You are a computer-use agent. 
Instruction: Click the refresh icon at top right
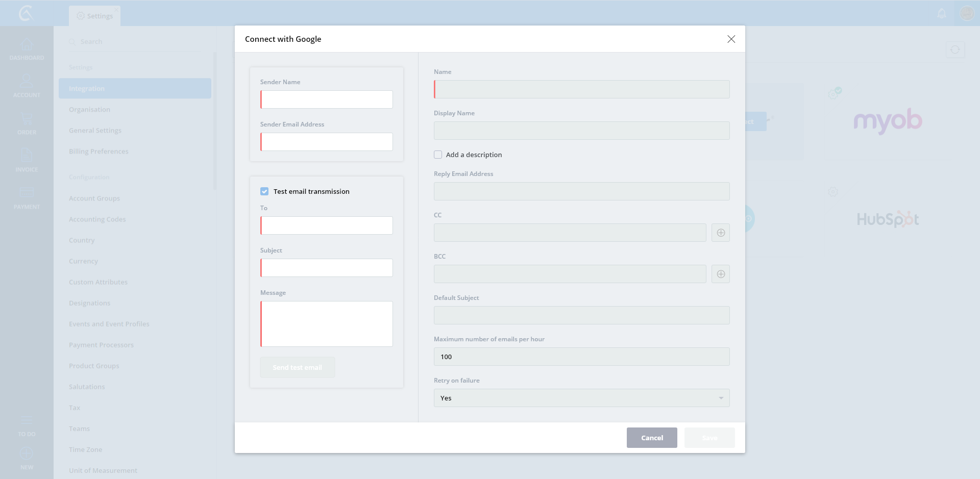(954, 49)
